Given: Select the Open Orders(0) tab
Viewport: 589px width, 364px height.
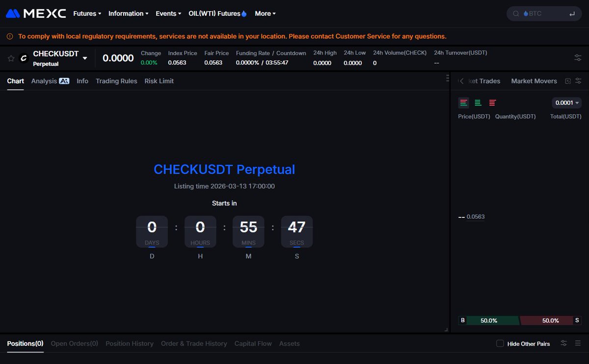Looking at the screenshot, I should (x=75, y=343).
